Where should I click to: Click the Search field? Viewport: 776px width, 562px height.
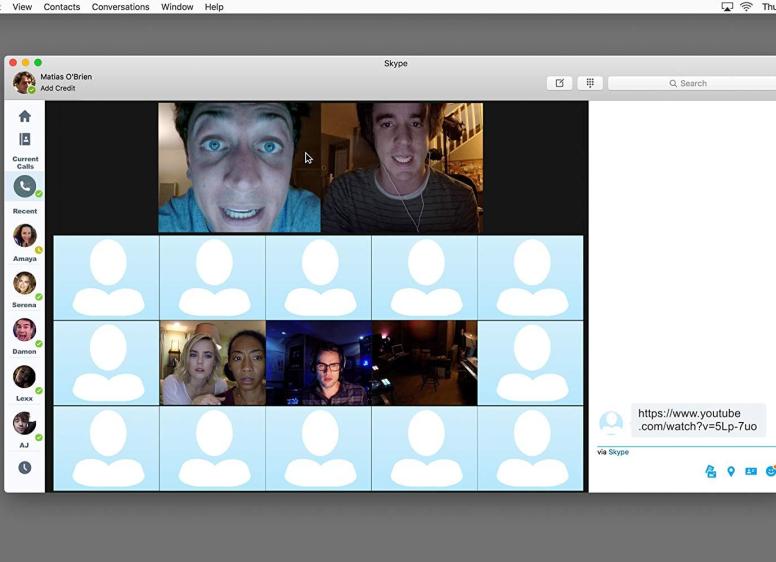(692, 83)
